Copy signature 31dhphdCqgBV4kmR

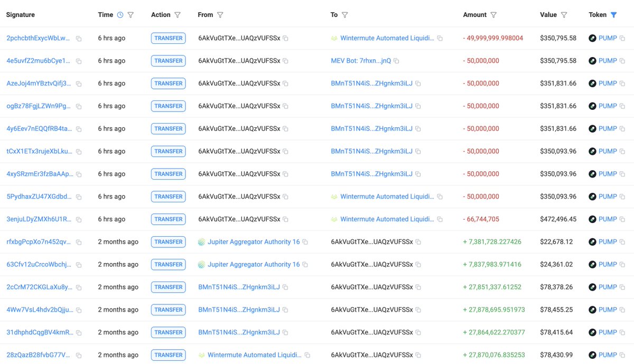(79, 333)
